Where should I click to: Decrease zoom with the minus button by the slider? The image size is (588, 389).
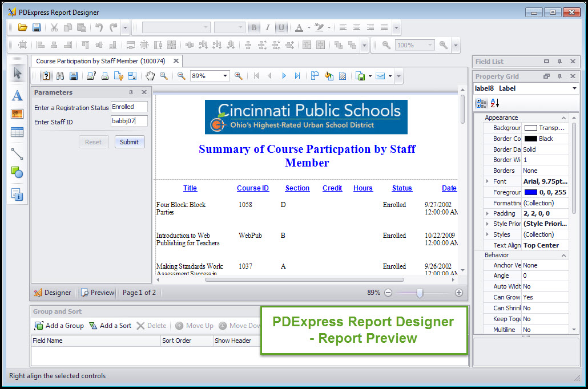(x=389, y=293)
